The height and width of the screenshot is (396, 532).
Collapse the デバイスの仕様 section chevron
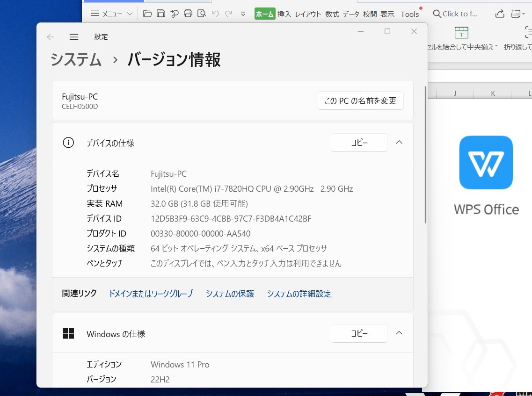[399, 143]
